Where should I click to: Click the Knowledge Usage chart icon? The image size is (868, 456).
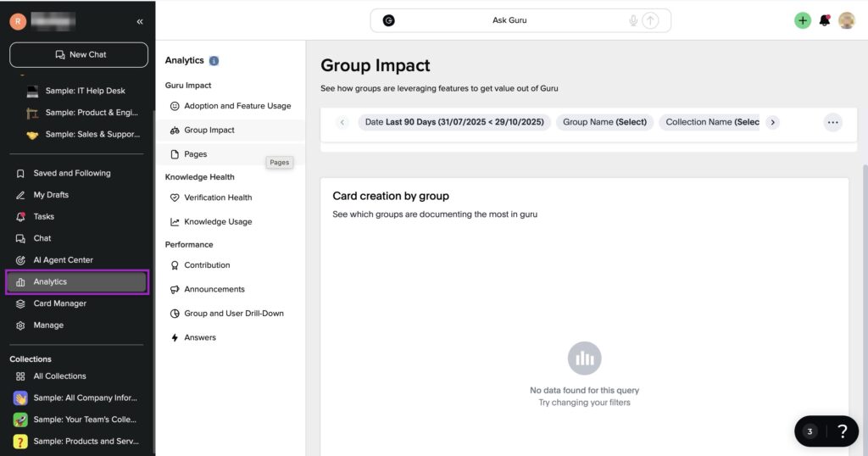click(x=175, y=222)
